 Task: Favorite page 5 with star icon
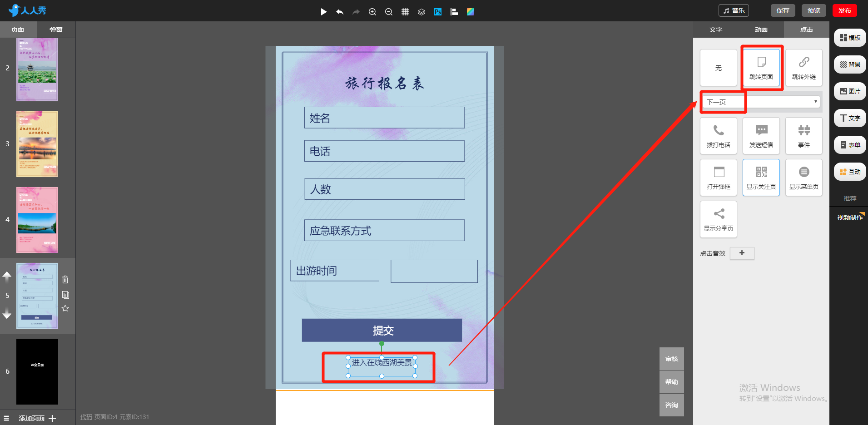(x=65, y=308)
